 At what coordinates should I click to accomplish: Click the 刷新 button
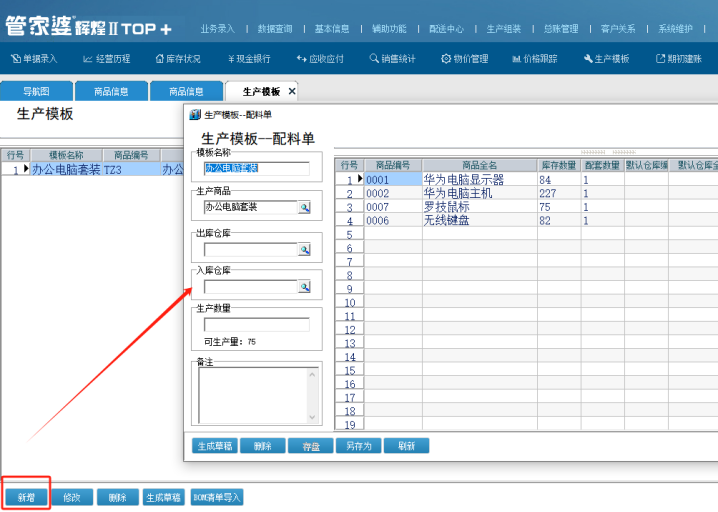pyautogui.click(x=407, y=446)
